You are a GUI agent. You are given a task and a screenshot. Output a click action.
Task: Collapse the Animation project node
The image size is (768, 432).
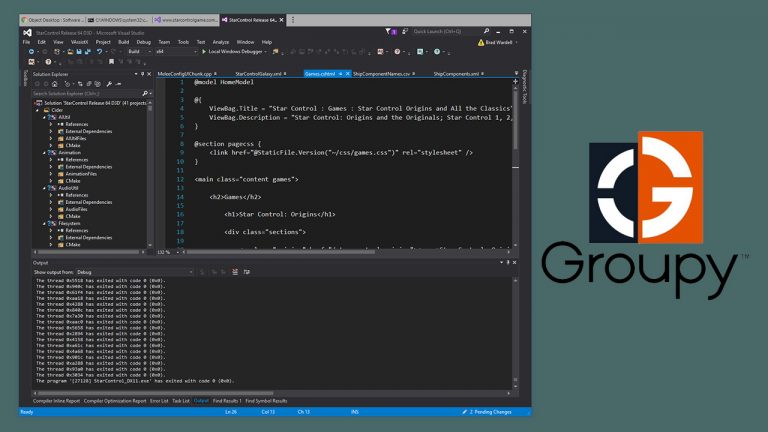coord(44,153)
